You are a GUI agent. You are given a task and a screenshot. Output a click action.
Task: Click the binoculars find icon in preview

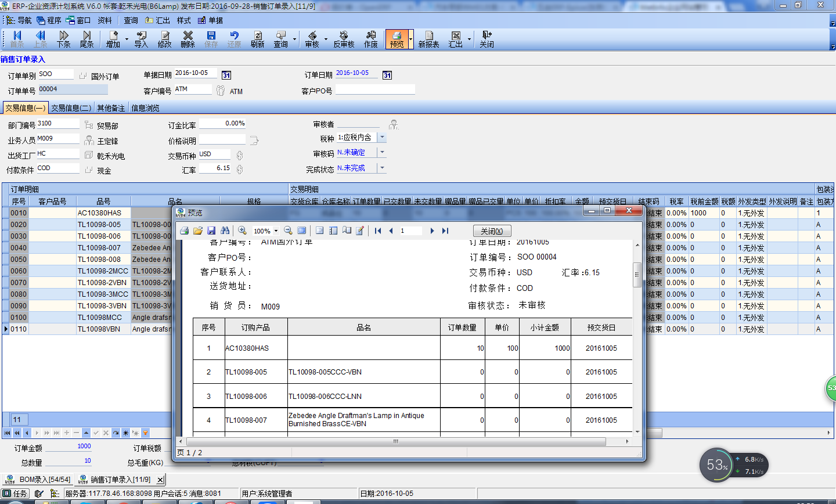pos(225,231)
